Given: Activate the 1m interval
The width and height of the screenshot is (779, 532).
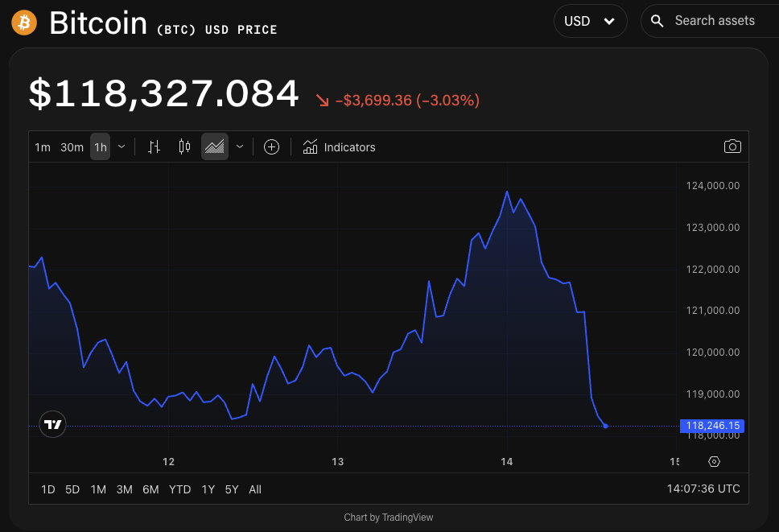Looking at the screenshot, I should pyautogui.click(x=43, y=146).
